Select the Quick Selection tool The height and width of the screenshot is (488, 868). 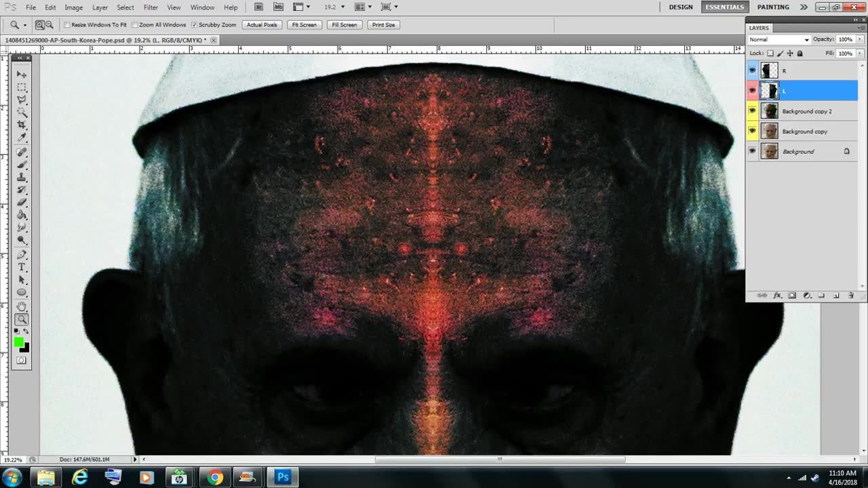[x=22, y=113]
